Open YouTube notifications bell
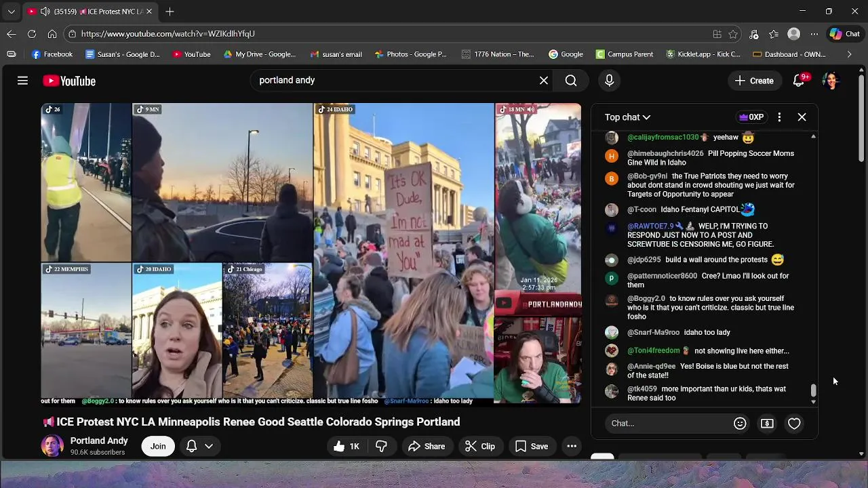Image resolution: width=868 pixels, height=488 pixels. pyautogui.click(x=799, y=81)
